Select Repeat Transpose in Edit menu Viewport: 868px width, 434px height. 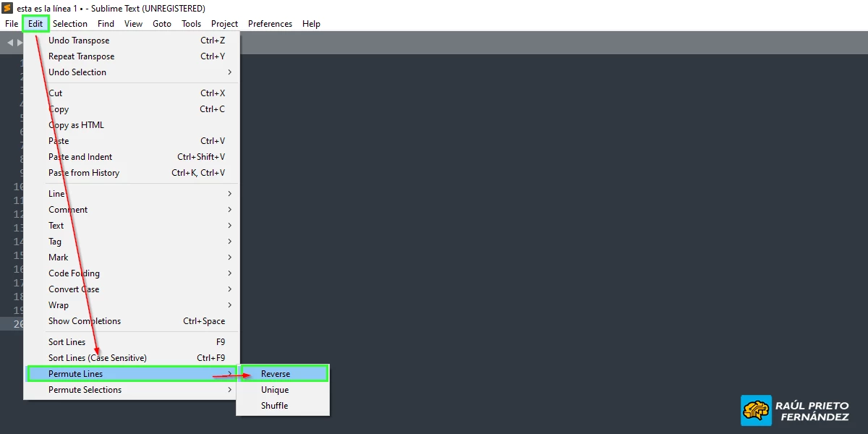coord(81,56)
